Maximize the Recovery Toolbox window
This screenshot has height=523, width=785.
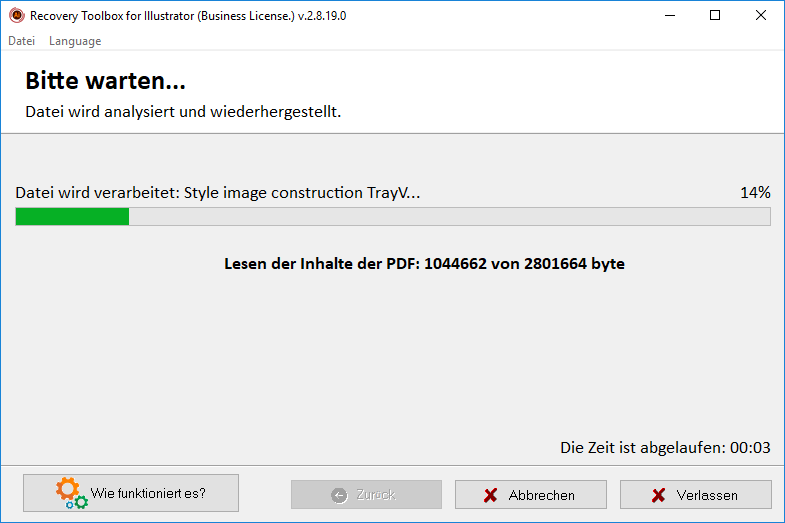pyautogui.click(x=715, y=16)
